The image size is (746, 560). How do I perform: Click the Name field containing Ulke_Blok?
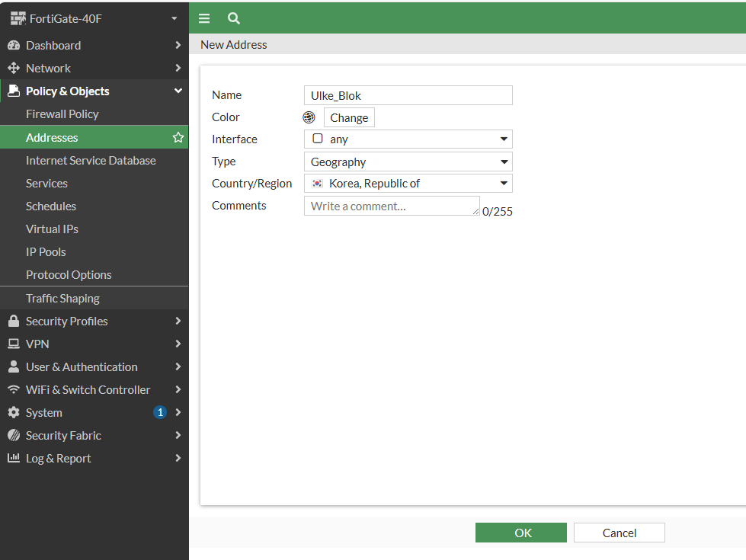(408, 95)
